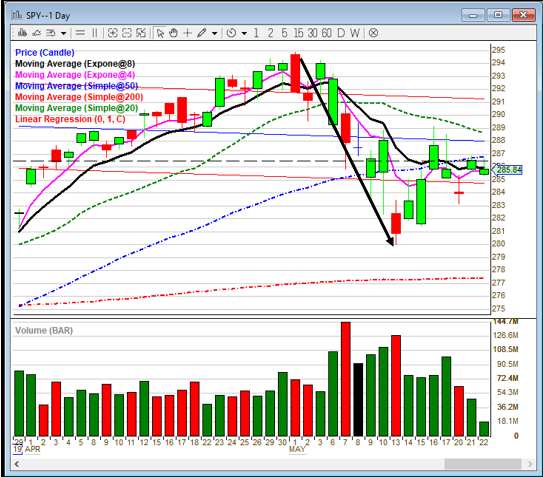
Task: Click the clock time period icon
Action: (x=231, y=33)
